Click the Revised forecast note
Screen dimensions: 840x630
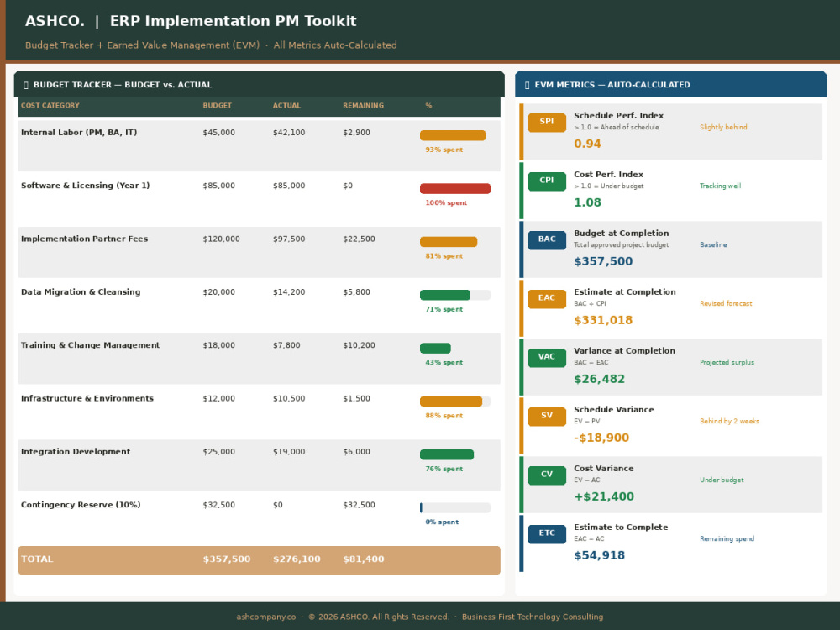click(726, 304)
